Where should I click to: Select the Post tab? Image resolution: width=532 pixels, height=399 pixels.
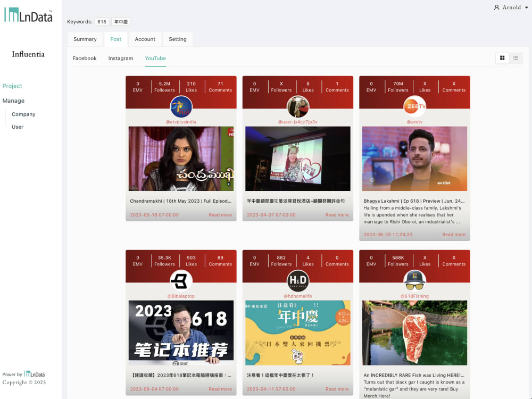point(115,39)
